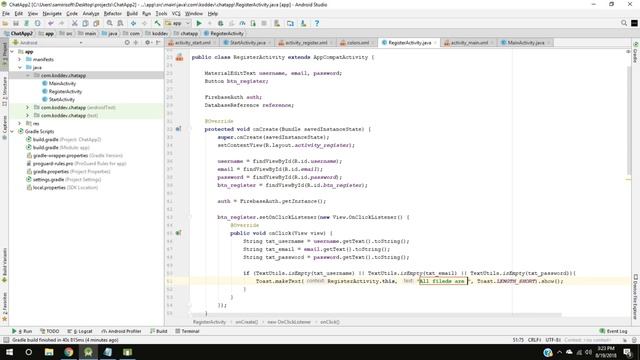Click the class gutter icon beside RegisterActivity declaration
This screenshot has width=640, height=360.
point(180,58)
